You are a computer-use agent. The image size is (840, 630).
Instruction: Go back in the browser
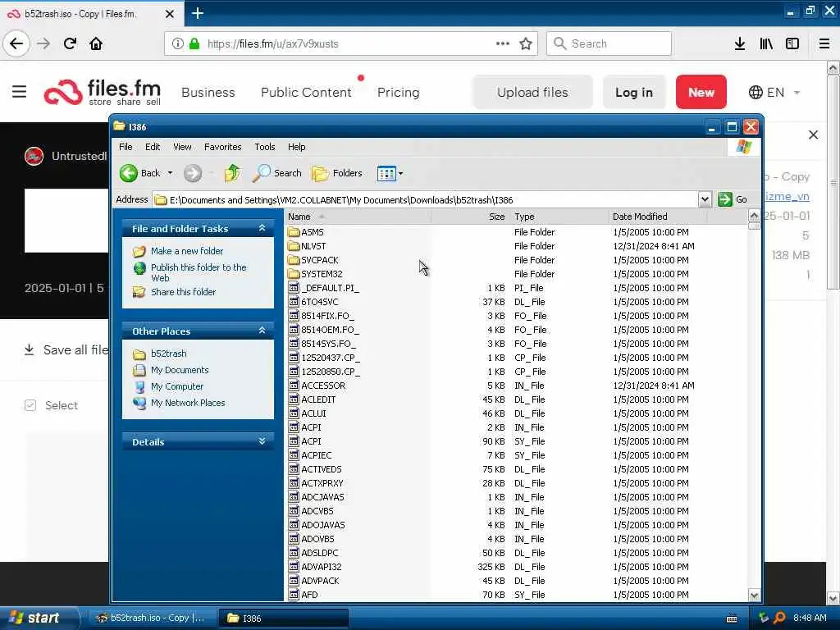tap(16, 43)
